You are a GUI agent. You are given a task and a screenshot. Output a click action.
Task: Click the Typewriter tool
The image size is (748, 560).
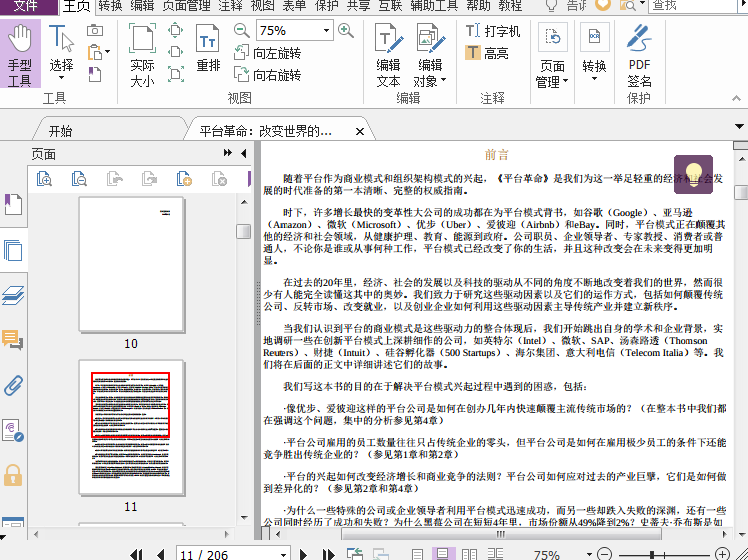point(493,31)
